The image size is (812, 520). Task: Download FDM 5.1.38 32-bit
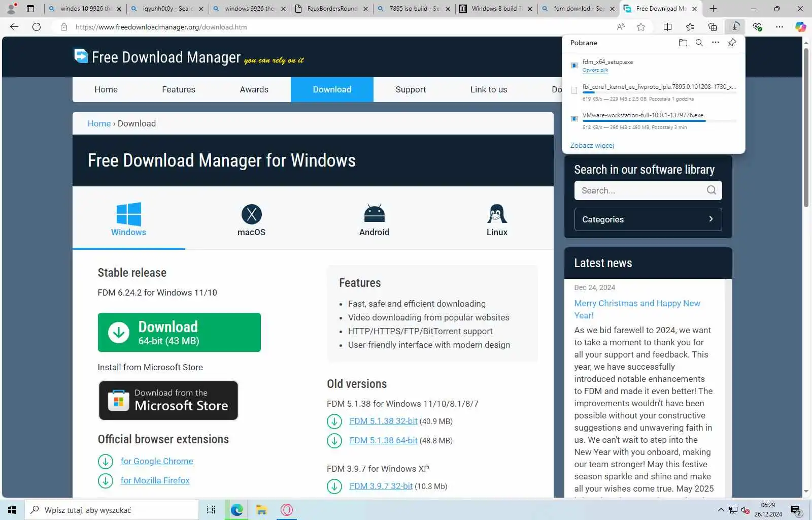383,421
